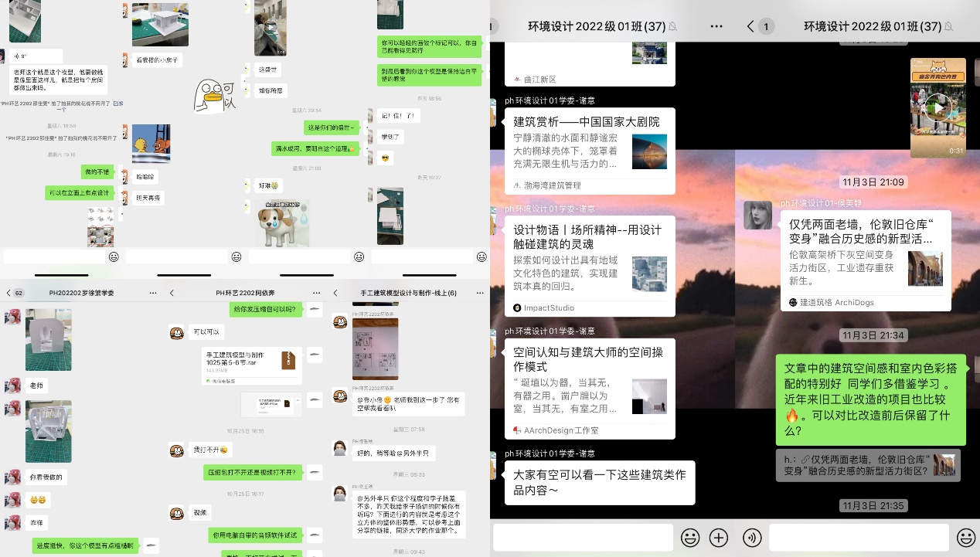
Task: Tap 侯美静's avatar in the group chat
Action: coord(757,215)
